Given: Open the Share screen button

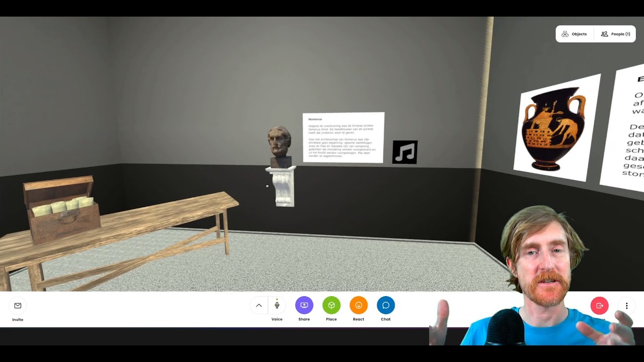Looking at the screenshot, I should coord(304,305).
